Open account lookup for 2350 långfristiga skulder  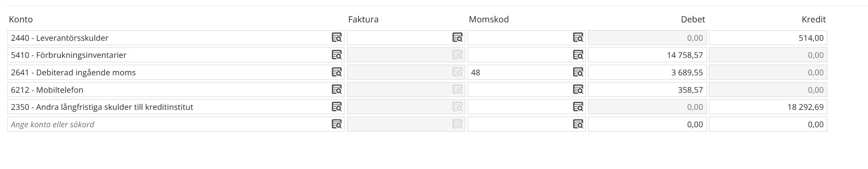(x=336, y=107)
